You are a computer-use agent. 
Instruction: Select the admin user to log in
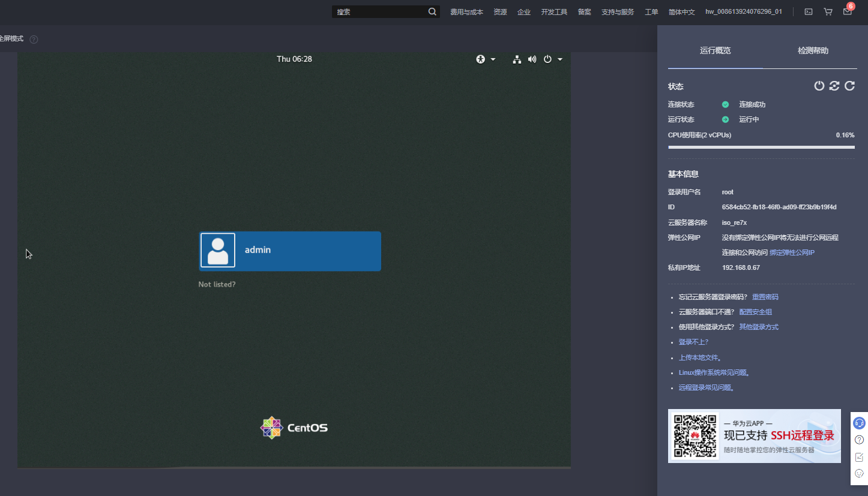point(290,251)
